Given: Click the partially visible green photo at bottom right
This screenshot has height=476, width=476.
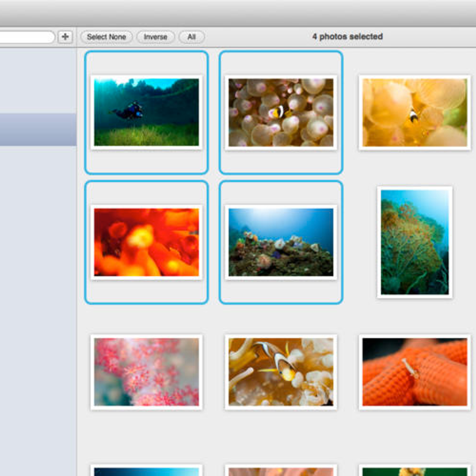Looking at the screenshot, I should click(x=415, y=471).
